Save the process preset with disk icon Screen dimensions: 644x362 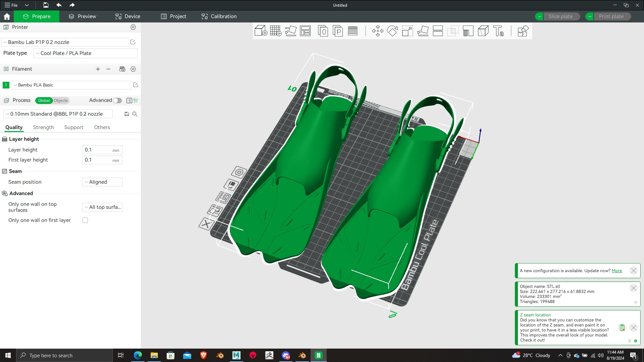[x=127, y=114]
